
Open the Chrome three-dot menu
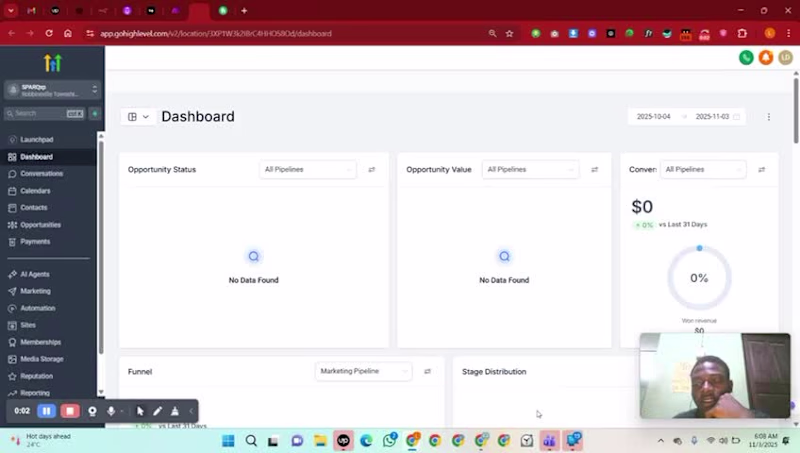(789, 33)
